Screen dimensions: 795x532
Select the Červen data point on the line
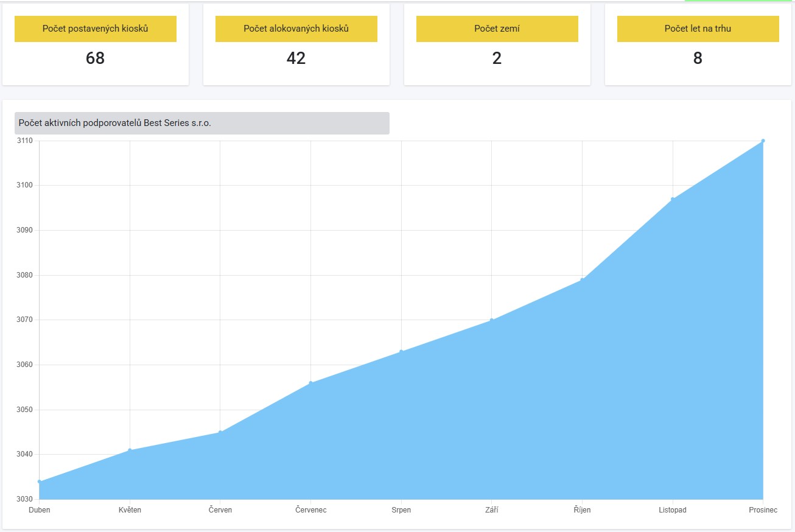click(220, 432)
